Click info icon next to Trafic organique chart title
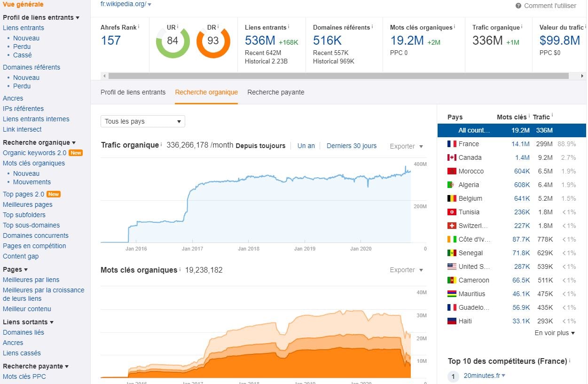 [161, 144]
